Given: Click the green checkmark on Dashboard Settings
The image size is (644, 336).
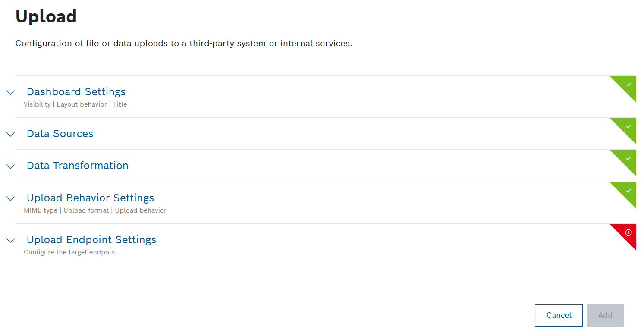Looking at the screenshot, I should (628, 85).
